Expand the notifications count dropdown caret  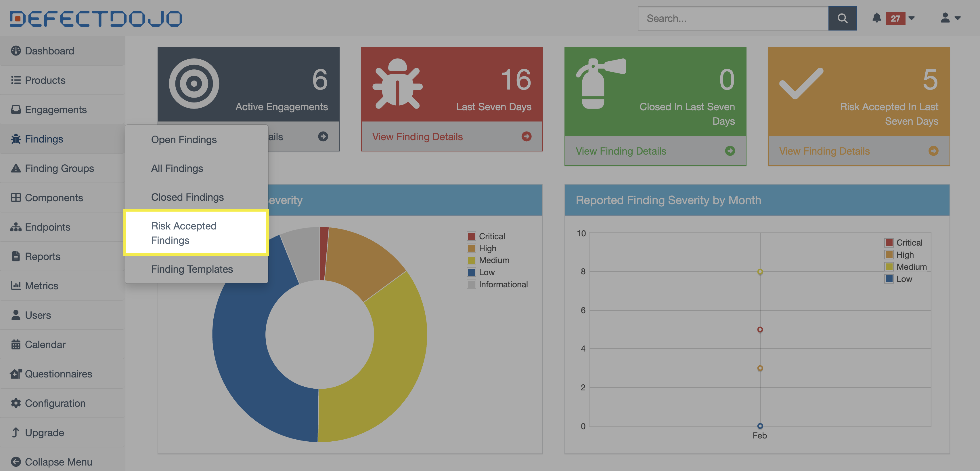[912, 18]
